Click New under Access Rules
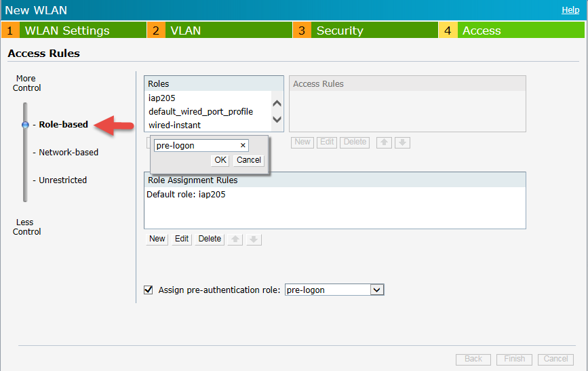 (302, 142)
